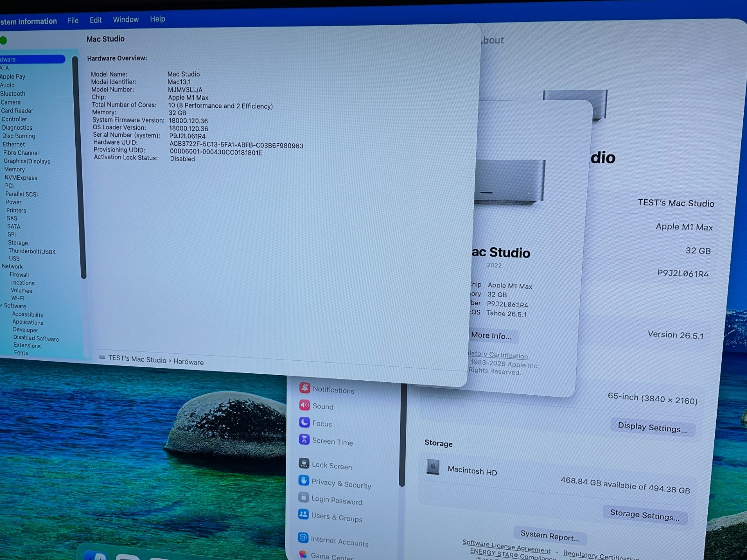Open the Privacy & Security hand icon
Image resolution: width=747 pixels, height=560 pixels.
click(x=303, y=480)
